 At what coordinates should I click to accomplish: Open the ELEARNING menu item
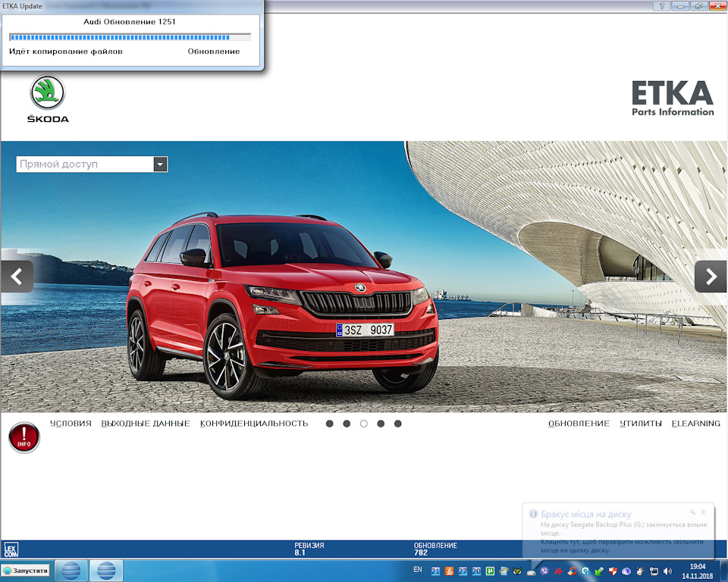click(696, 424)
